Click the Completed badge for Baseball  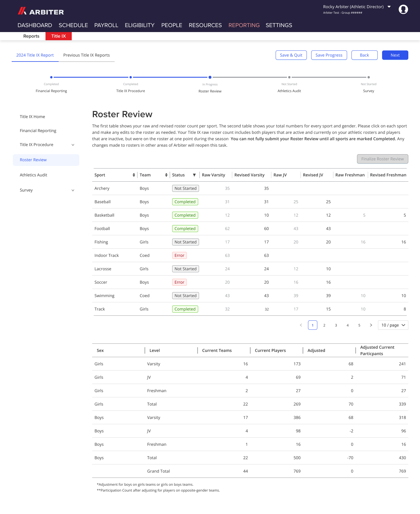pos(185,202)
